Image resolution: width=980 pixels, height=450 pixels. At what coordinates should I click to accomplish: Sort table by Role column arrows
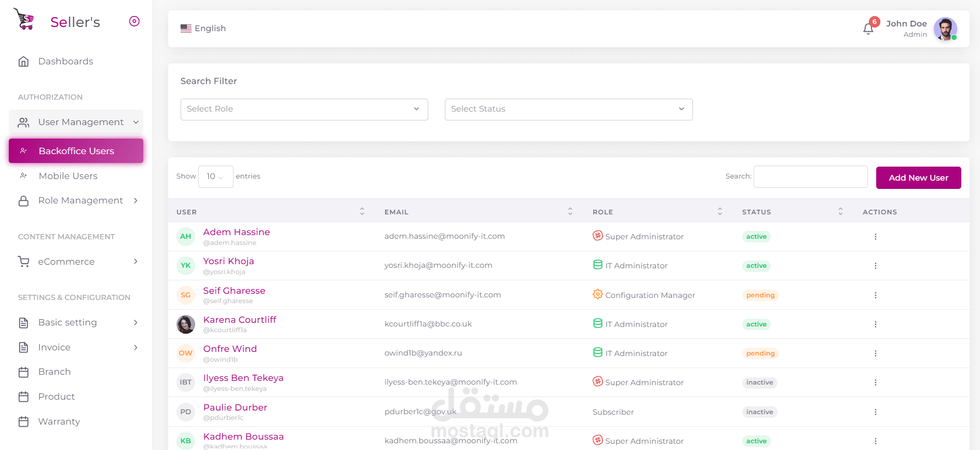[720, 212]
